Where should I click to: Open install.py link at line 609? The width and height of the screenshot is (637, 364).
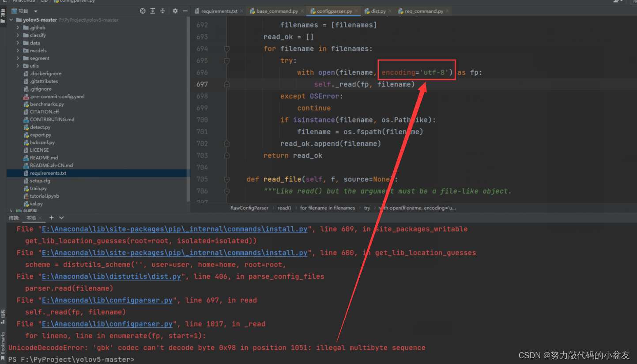174,229
